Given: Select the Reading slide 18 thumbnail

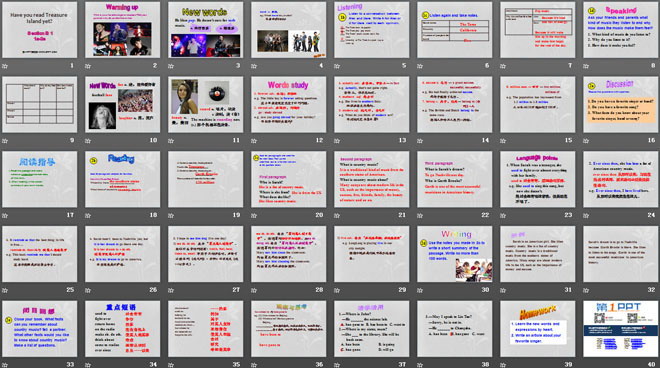Looking at the screenshot, I should click(122, 179).
